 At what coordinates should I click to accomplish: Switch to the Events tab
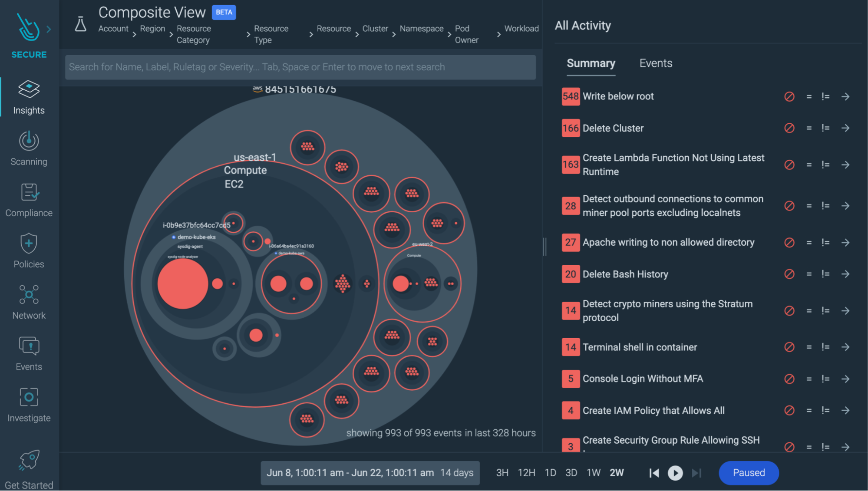[x=655, y=63]
